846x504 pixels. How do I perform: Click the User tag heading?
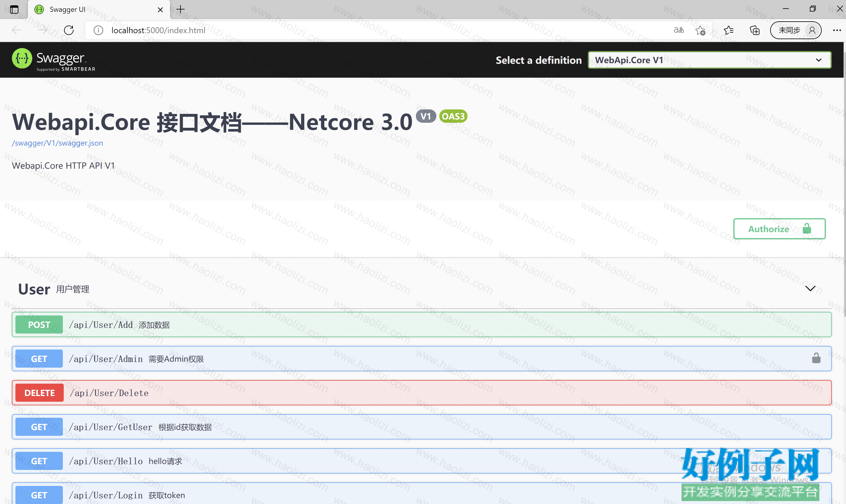34,289
